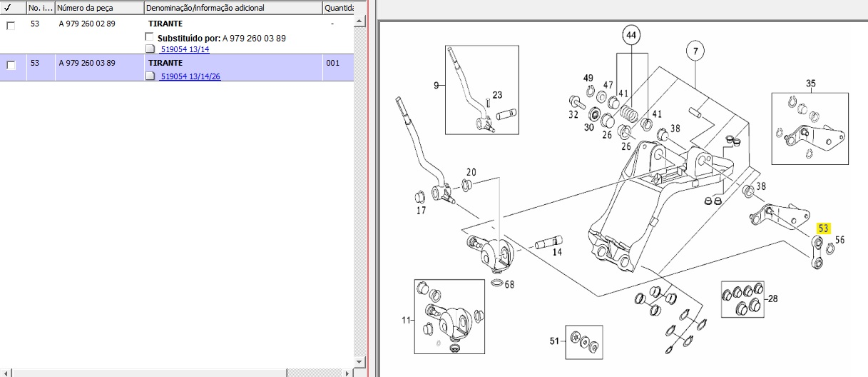Select highlighted callout 53 in the diagram
Image resolution: width=868 pixels, height=377 pixels.
pyautogui.click(x=824, y=228)
